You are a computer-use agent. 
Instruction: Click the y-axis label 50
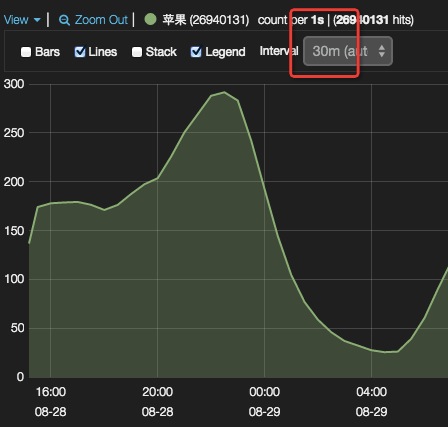(17, 328)
